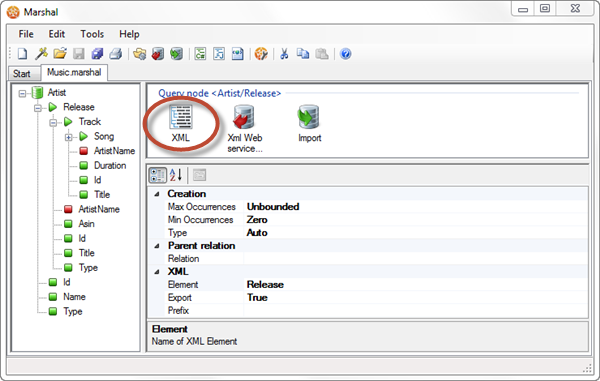This screenshot has height=381, width=600.
Task: Click the green tree structure toolbar icon
Action: point(200,54)
